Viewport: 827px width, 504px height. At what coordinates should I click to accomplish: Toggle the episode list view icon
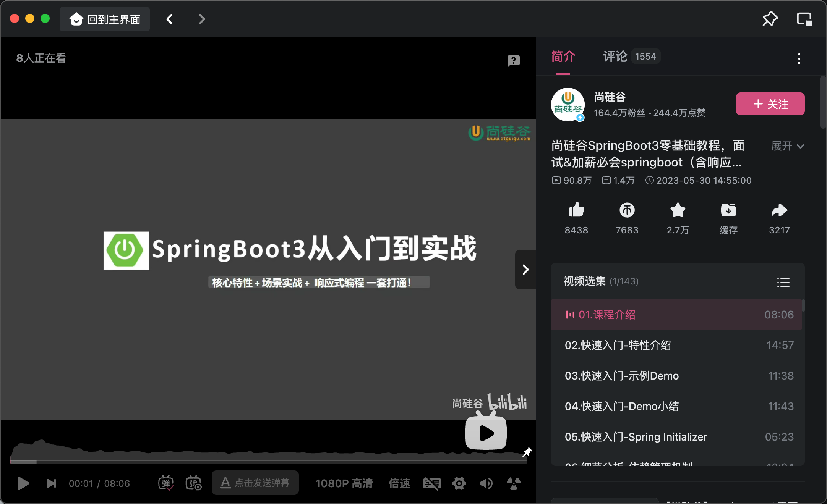coord(783,283)
